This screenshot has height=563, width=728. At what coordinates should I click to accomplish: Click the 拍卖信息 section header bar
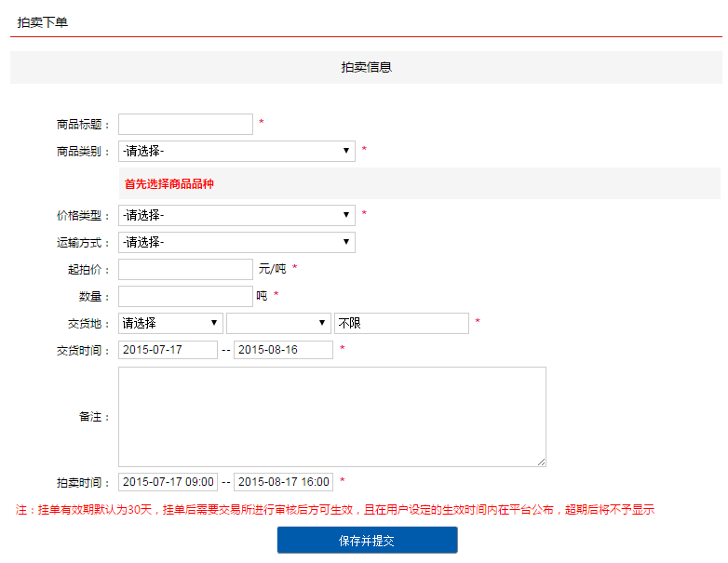point(366,67)
